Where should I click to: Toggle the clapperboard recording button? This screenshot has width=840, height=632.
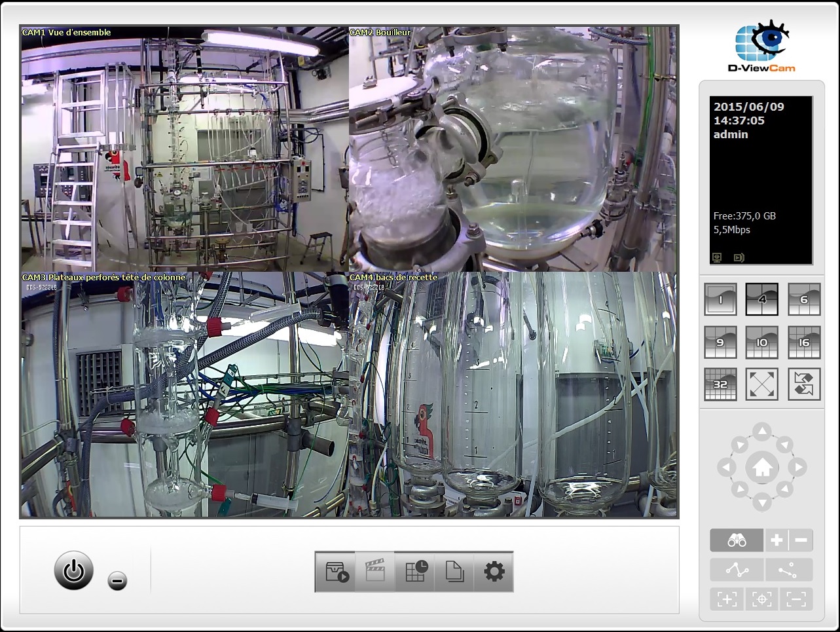point(375,572)
